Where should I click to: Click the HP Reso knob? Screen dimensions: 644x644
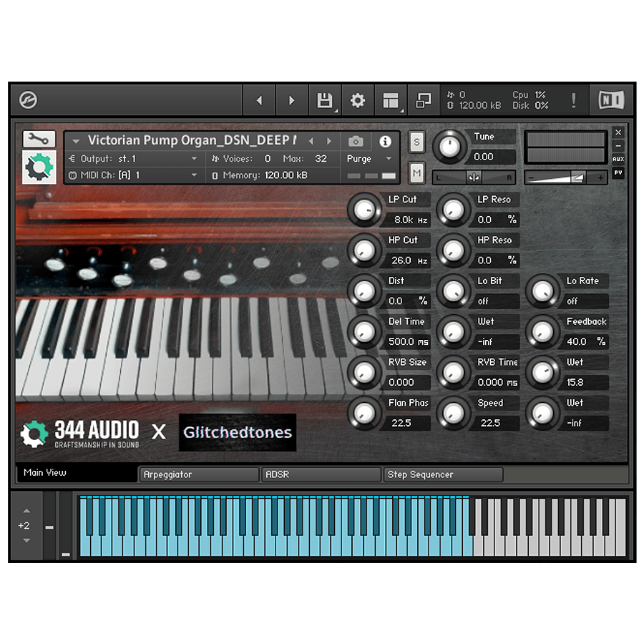(x=454, y=250)
